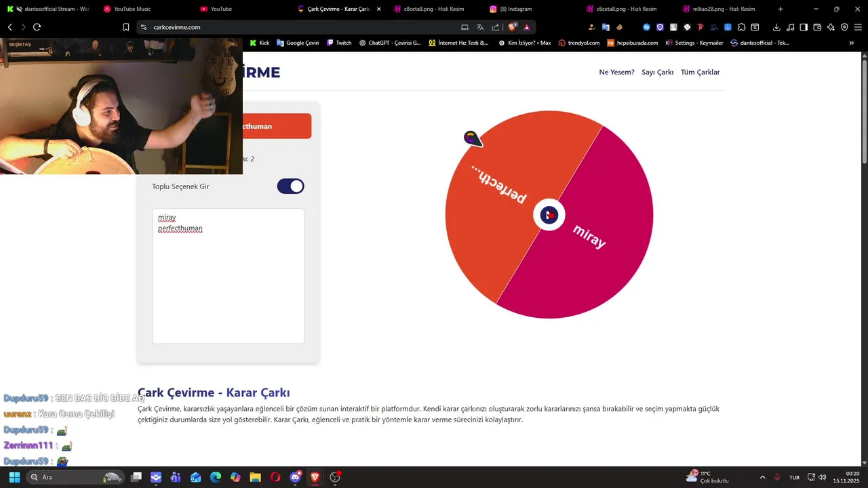Open the translate page icon

pyautogui.click(x=480, y=27)
